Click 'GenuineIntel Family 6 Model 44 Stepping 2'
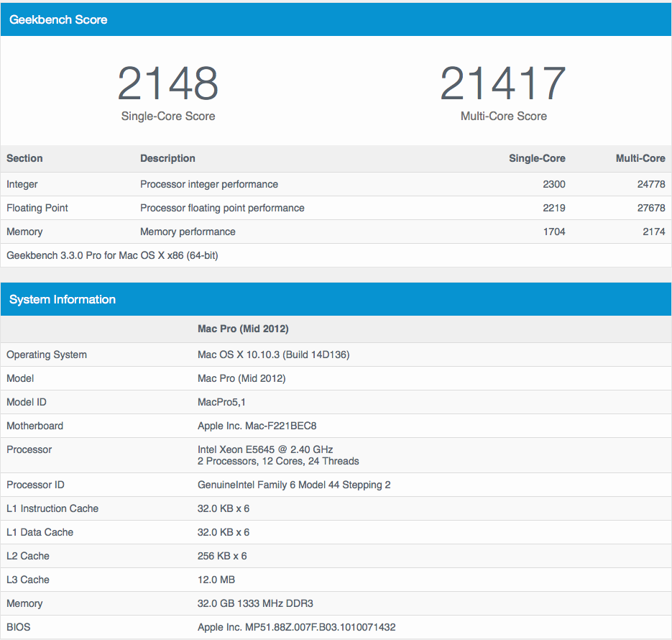The width and height of the screenshot is (672, 640). click(x=294, y=485)
